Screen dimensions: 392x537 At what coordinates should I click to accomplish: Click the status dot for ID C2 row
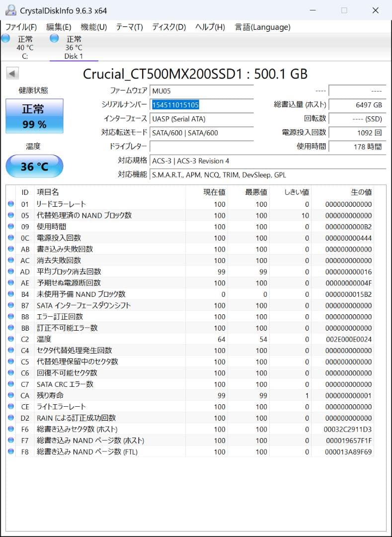10,339
